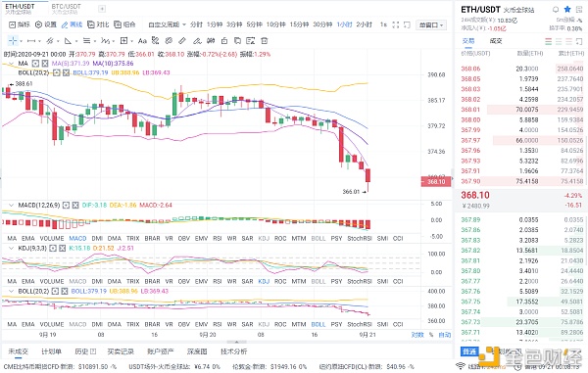
Task: Open the 组合 combination tool
Action: [x=124, y=24]
